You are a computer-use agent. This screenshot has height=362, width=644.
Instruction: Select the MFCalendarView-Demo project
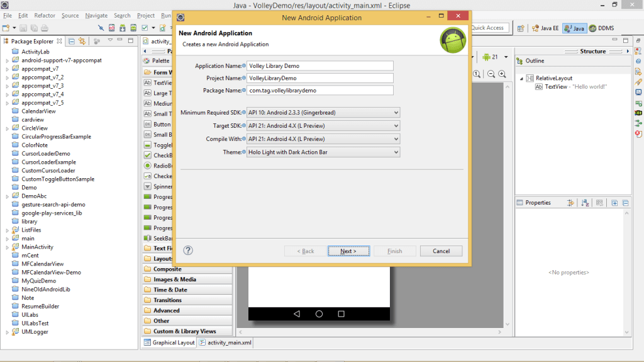point(51,273)
